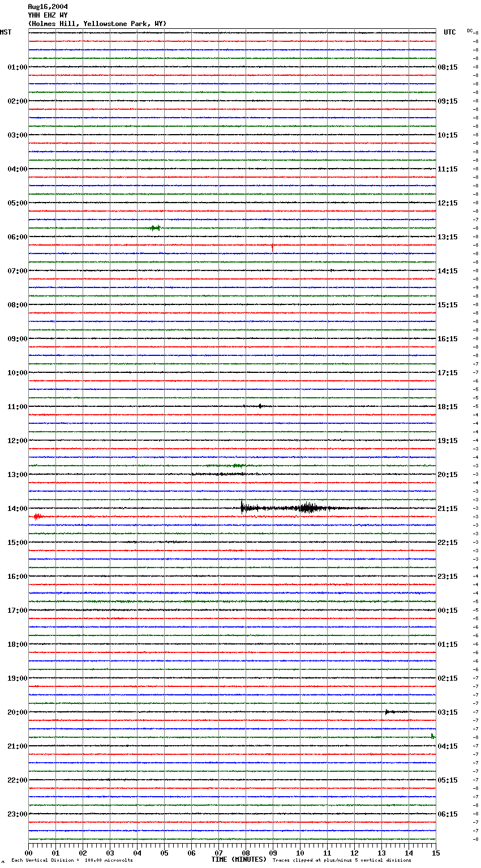Select the MST hour label '16:00'
The width and height of the screenshot is (481, 868).
[x=18, y=577]
